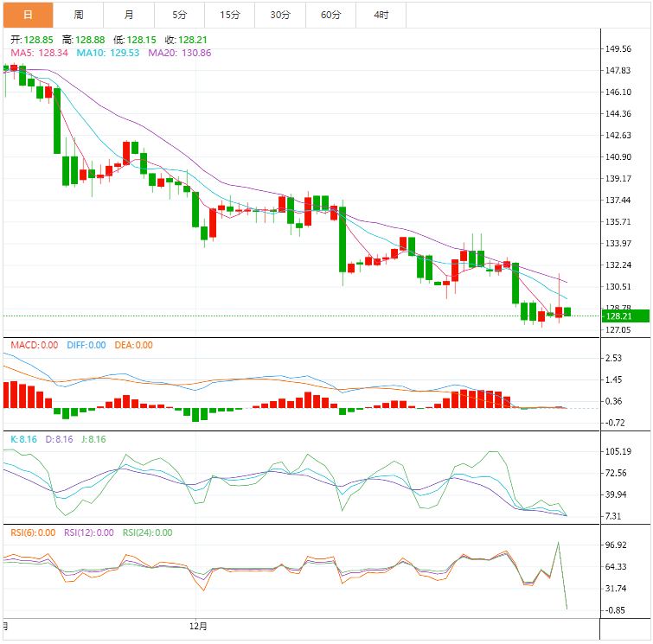Open the 4时 timeframe tab

(x=381, y=15)
